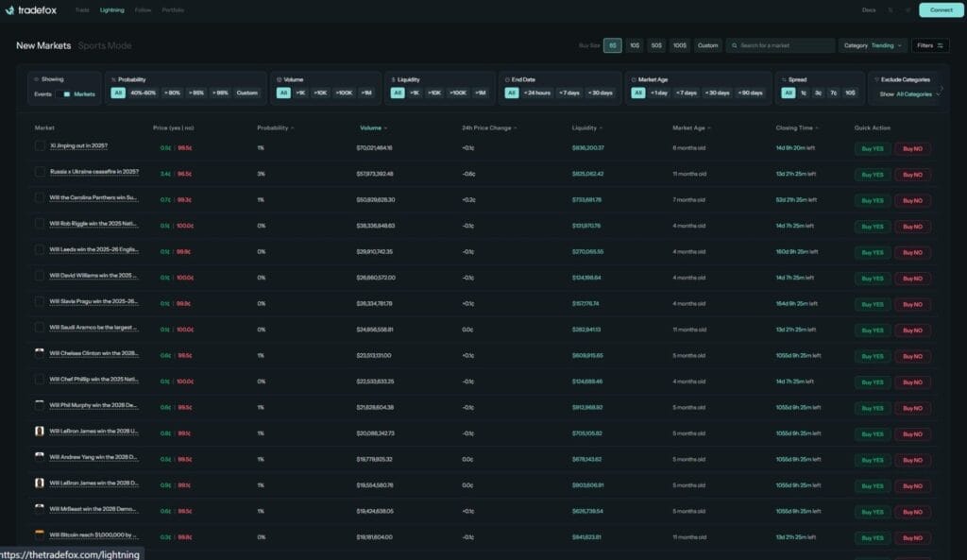Click the Andrew Yang market image icon
Screen dimensions: 967x560
point(40,456)
